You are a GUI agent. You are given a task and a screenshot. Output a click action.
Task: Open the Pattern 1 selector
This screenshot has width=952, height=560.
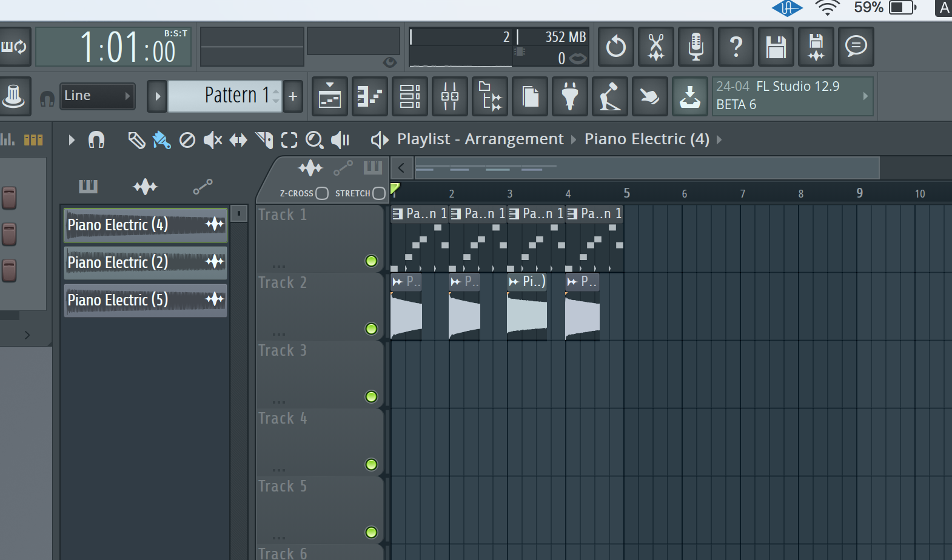click(225, 96)
